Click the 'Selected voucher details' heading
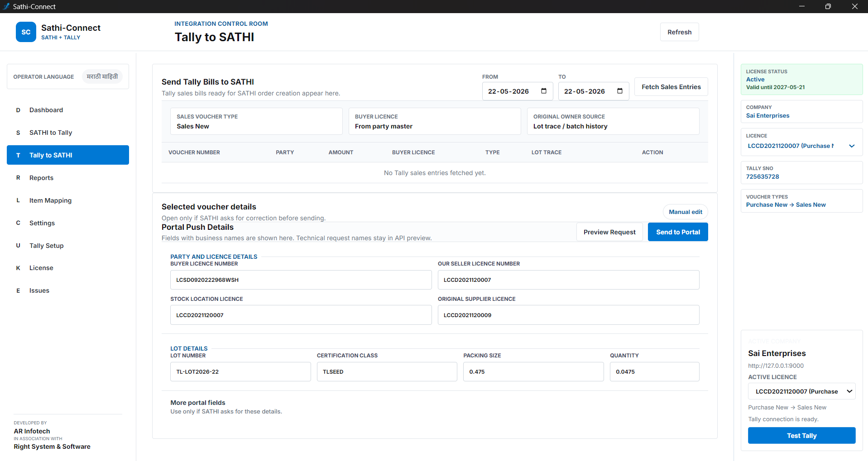Screen dimensions: 868x461 pos(209,207)
